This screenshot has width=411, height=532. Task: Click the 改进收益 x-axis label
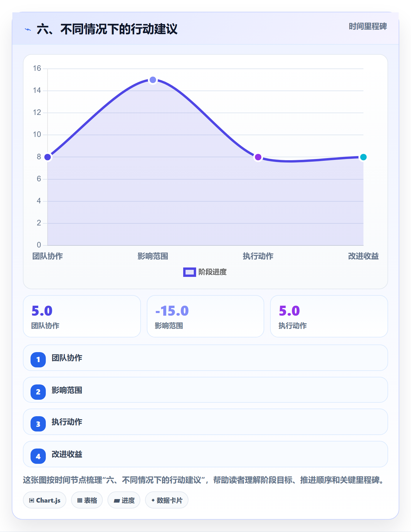[x=363, y=256]
